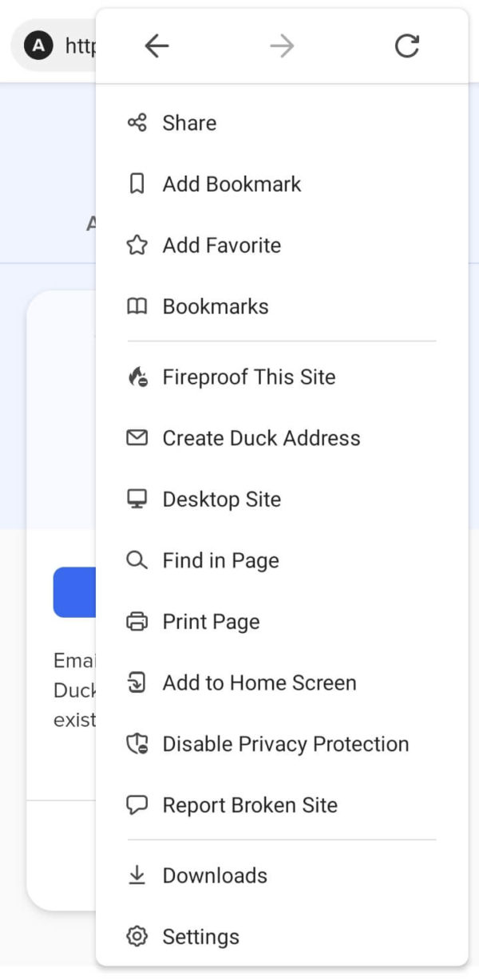This screenshot has height=980, width=479.
Task: Click the Create Duck Address envelope icon
Action: tap(137, 437)
